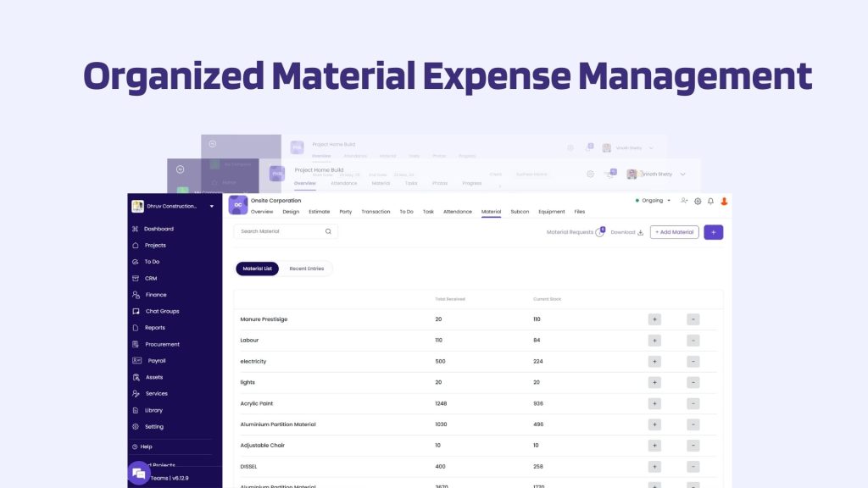Open the Estimate tab

click(319, 212)
